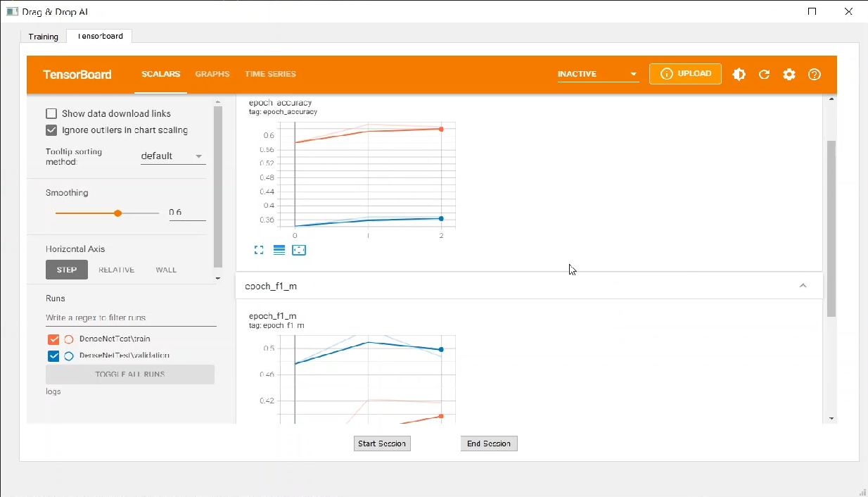The height and width of the screenshot is (497, 868).
Task: Open TensorBoard help question mark icon
Action: point(815,74)
